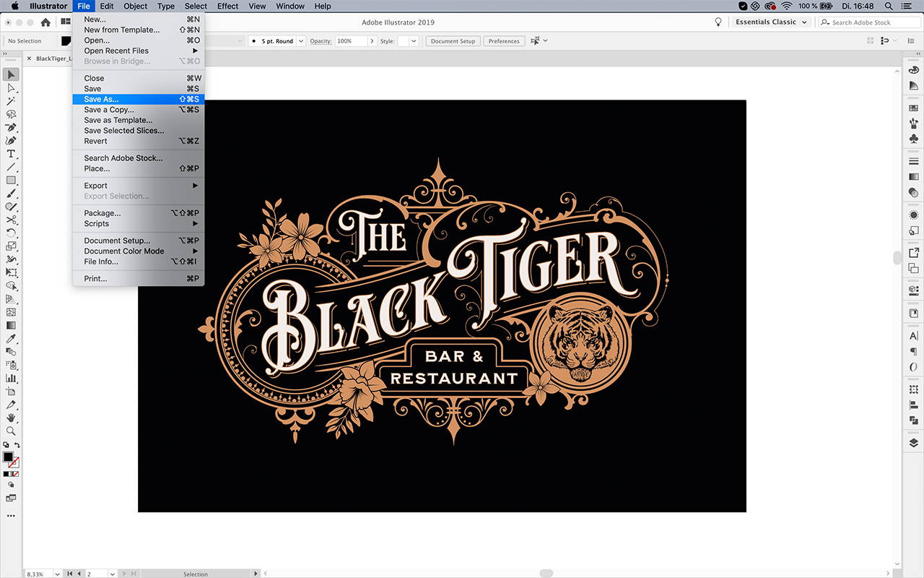Open the artboard number dropdown
The width and height of the screenshot is (924, 578).
(112, 574)
